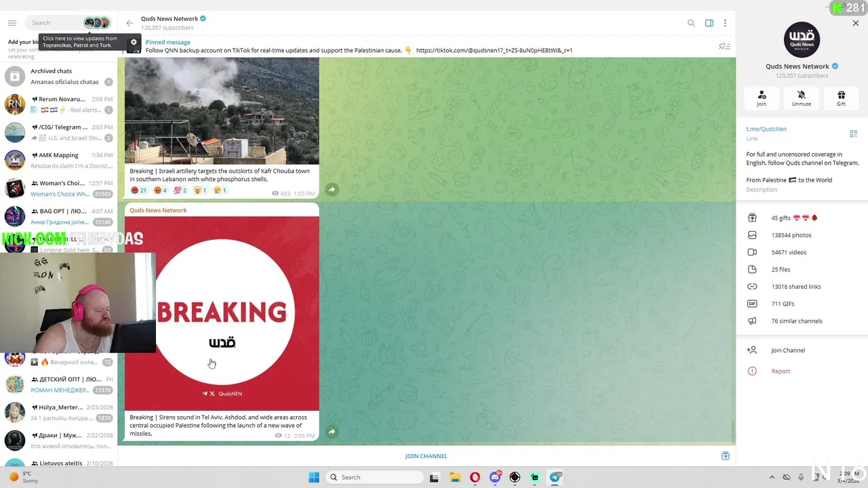868x488 pixels.
Task: Open the Woman's Choi... group chat
Action: tap(58, 188)
